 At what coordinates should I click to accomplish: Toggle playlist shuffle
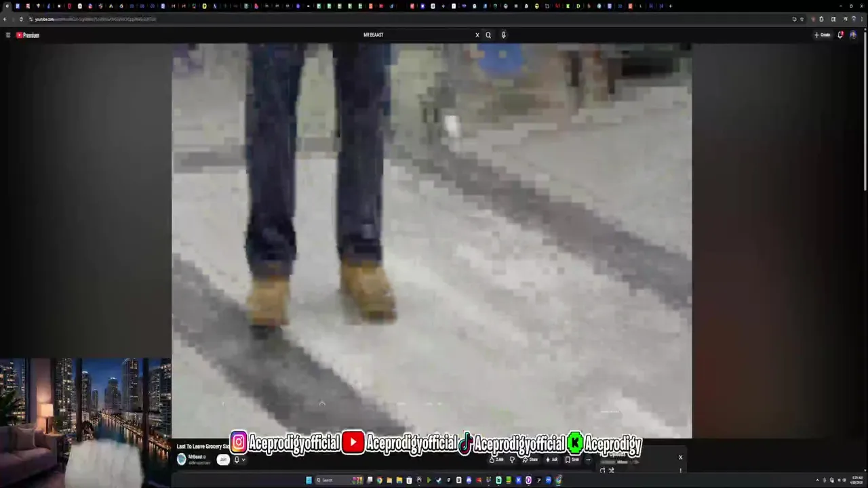tap(611, 470)
